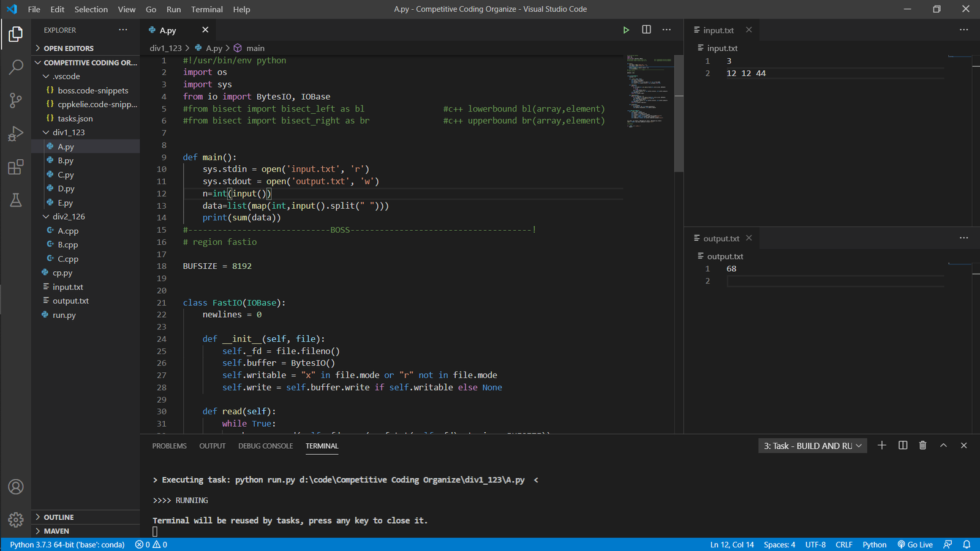Viewport: 980px width, 551px height.
Task: Open the Test flask view
Action: pyautogui.click(x=16, y=200)
